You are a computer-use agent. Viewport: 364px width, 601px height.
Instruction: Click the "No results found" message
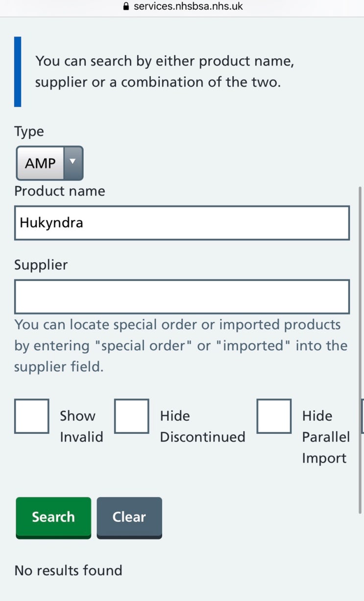click(68, 570)
